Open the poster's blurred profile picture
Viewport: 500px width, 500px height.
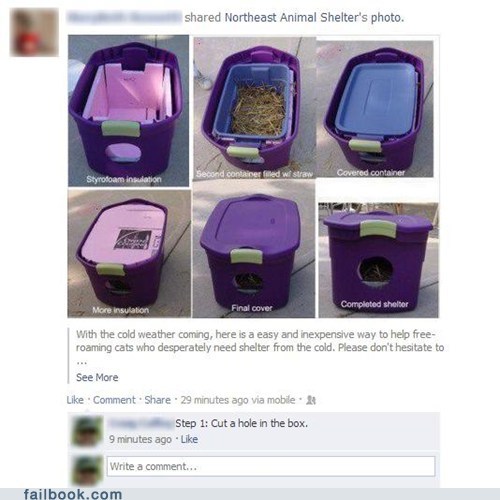(35, 32)
